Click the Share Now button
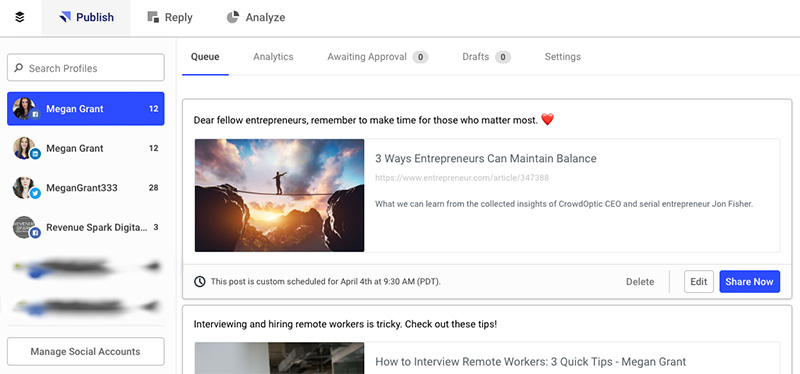Screen dimensions: 800x374 tap(749, 282)
